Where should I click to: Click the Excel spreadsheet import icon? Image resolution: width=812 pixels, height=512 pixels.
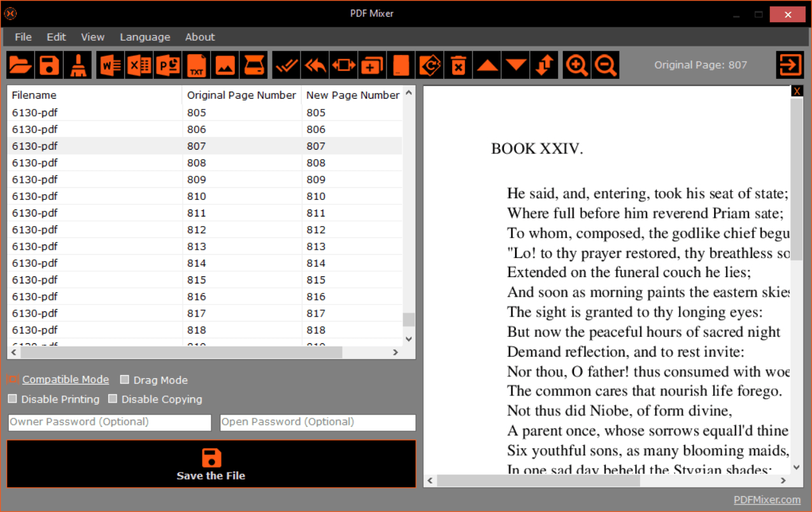click(x=139, y=65)
